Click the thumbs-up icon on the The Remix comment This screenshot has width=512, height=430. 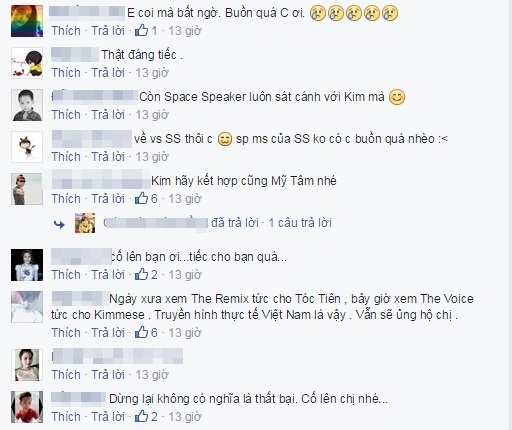(141, 332)
